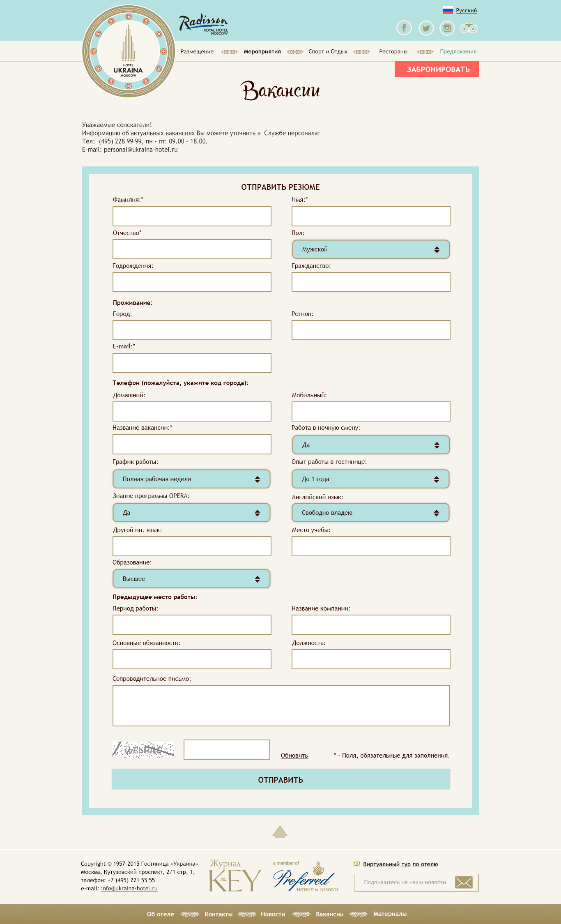Go to Вакансии in footer menu

point(330,914)
